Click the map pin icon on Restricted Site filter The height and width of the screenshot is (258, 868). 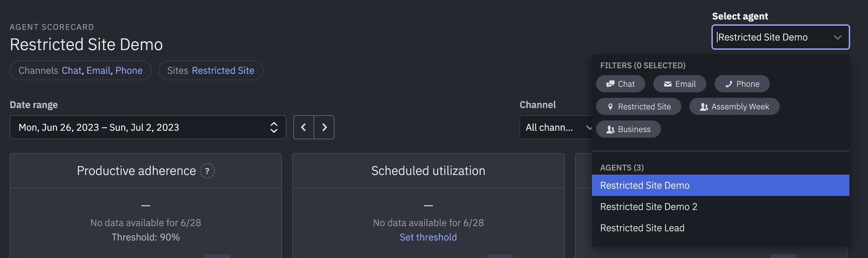click(x=610, y=107)
